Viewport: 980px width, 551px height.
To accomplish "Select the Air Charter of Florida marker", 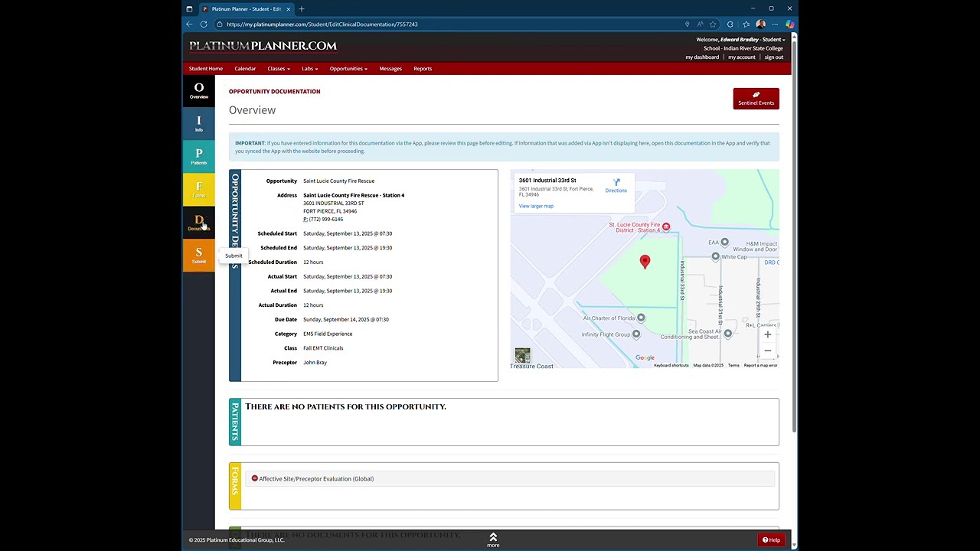I will pyautogui.click(x=641, y=318).
